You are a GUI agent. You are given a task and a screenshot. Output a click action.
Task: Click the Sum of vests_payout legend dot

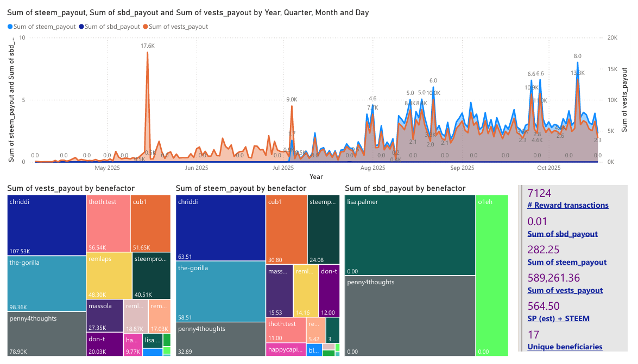pos(146,27)
